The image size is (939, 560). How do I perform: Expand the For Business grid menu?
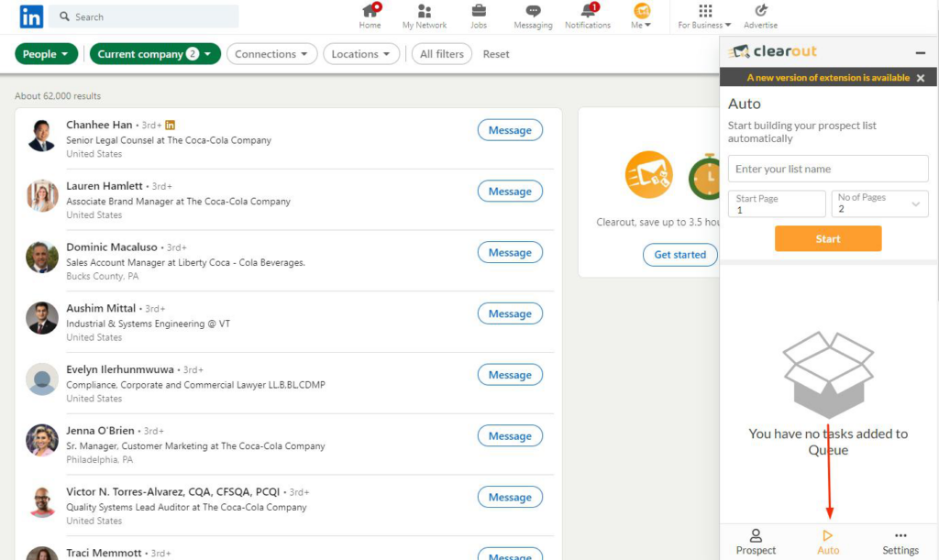705,16
